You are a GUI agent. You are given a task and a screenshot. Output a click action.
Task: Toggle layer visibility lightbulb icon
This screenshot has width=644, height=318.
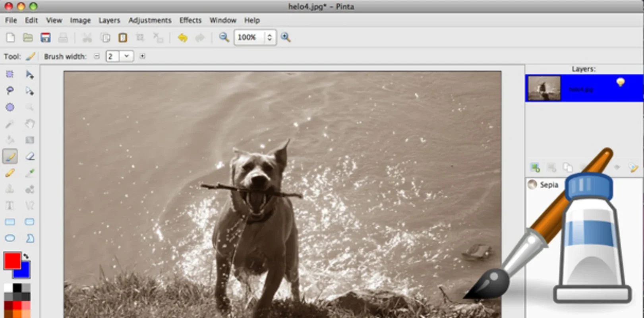(620, 82)
